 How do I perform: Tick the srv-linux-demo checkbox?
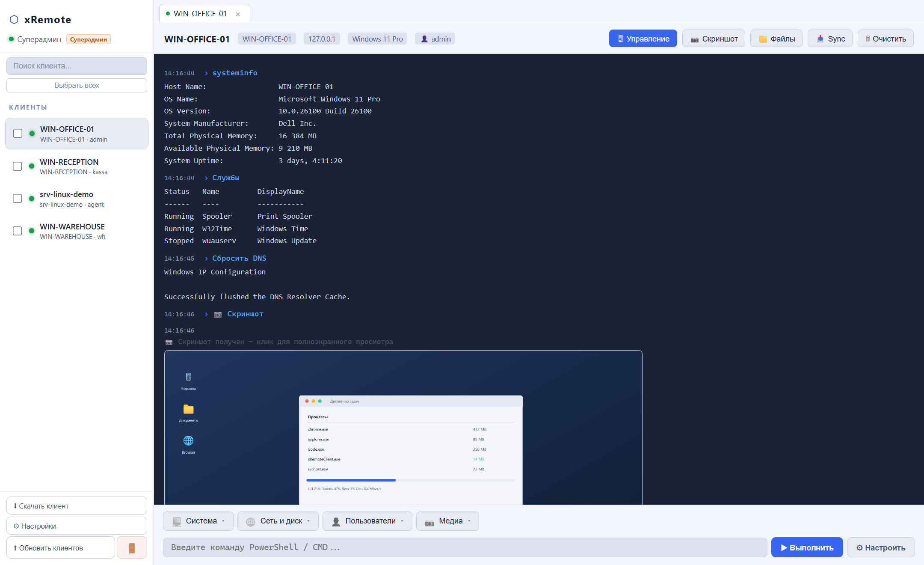tap(18, 199)
